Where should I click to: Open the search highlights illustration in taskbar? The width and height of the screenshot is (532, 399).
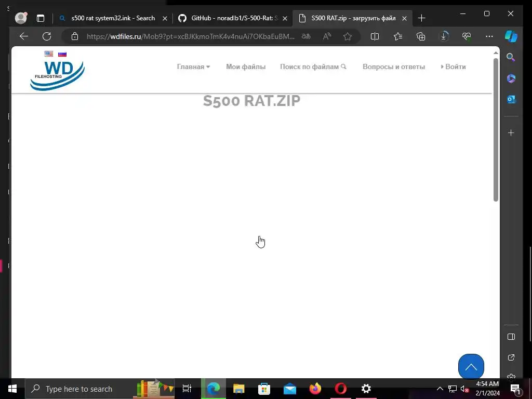[x=154, y=389]
